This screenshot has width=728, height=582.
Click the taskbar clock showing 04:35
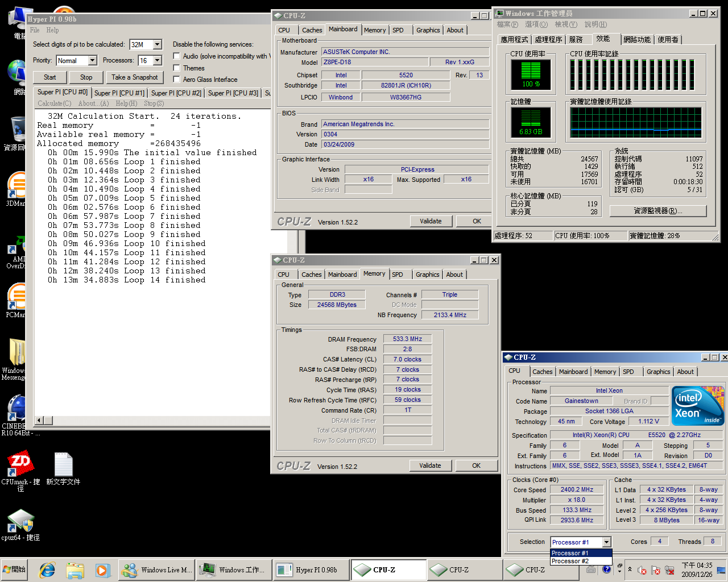coord(697,569)
